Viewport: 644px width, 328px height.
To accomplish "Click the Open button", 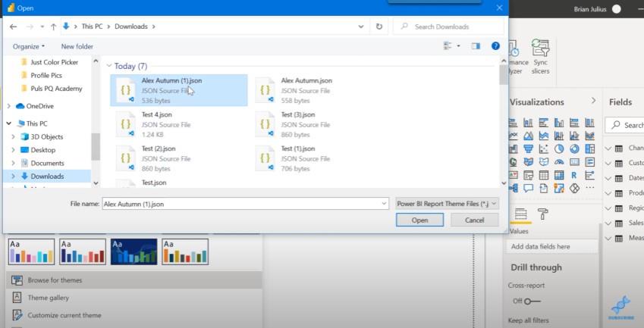I will [419, 220].
